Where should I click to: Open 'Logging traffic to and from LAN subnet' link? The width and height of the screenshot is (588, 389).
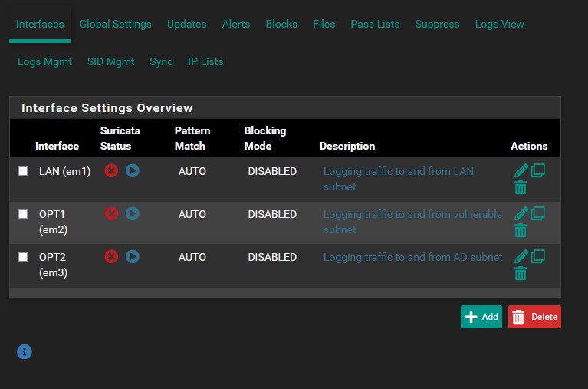pos(399,179)
